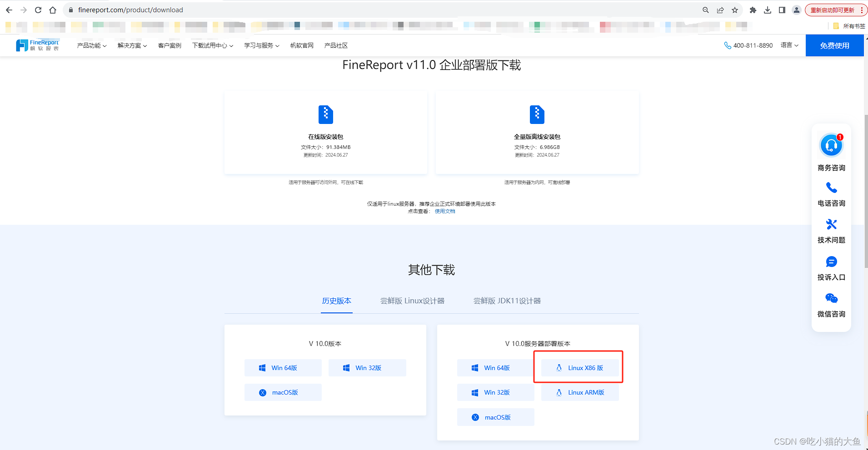Click the page vertical scrollbar
The image size is (868, 450).
866,191
